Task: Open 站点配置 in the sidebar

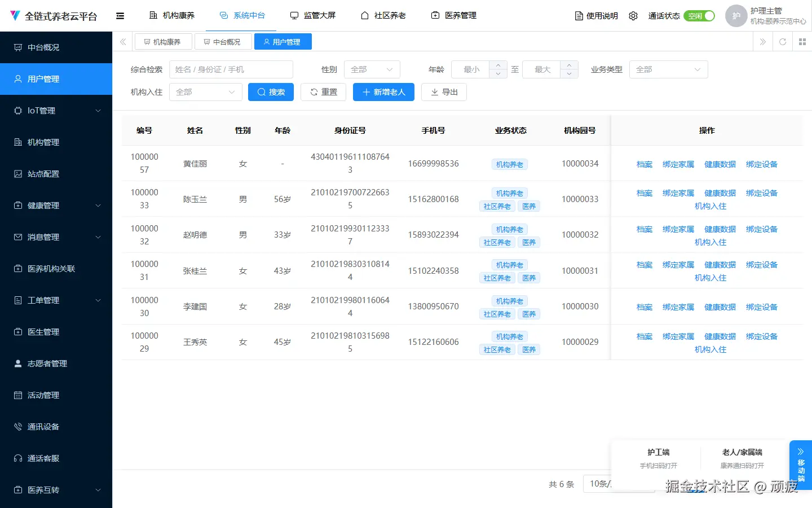Action: pos(56,174)
